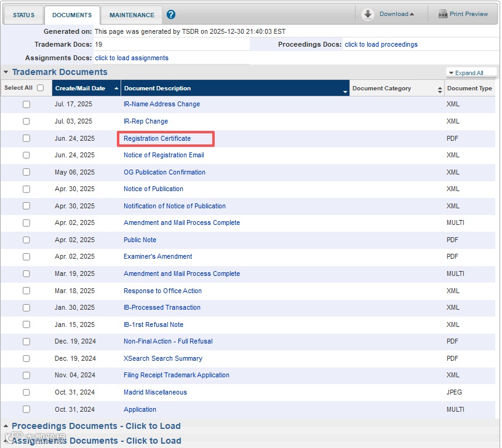Screen dimensions: 502x448
Task: Select the DOCUMENTS tab
Action: point(72,15)
